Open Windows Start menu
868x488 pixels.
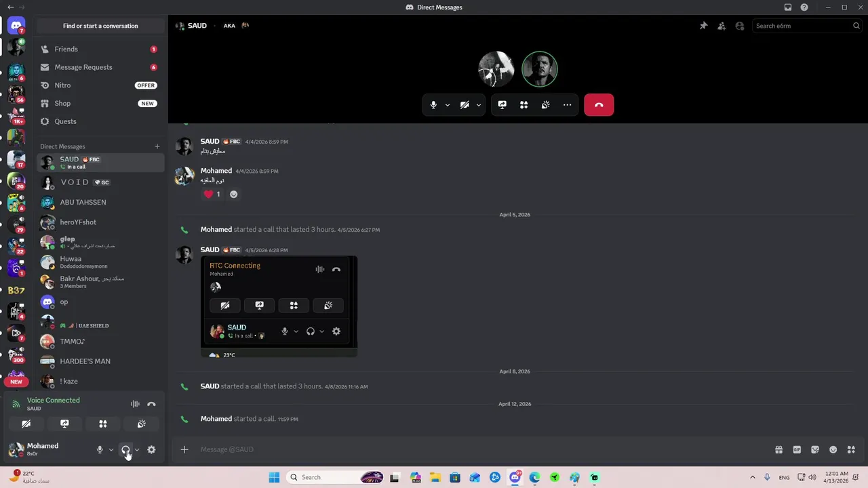coord(274,477)
